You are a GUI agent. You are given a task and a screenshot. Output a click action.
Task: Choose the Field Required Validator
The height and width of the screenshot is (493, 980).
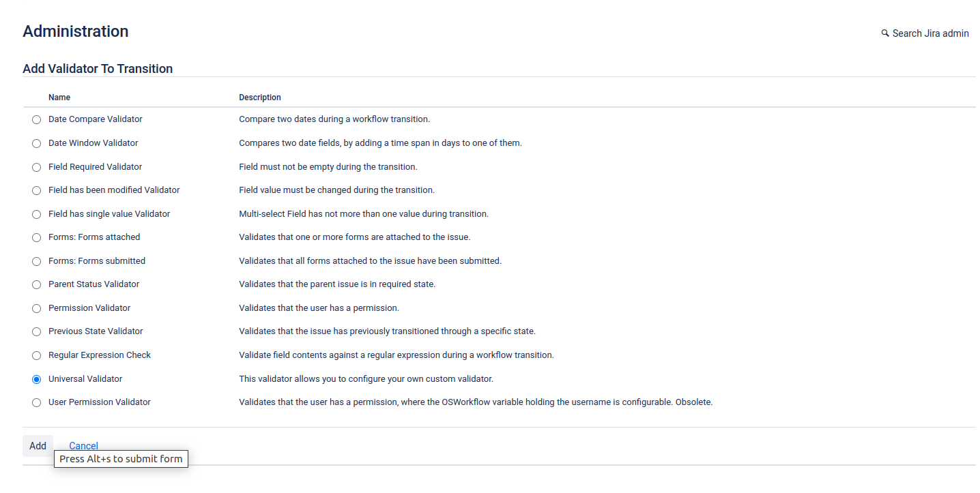[x=36, y=166]
